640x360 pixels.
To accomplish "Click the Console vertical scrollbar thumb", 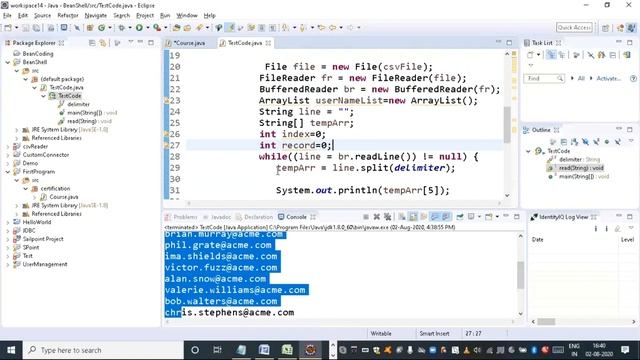I will point(520,275).
